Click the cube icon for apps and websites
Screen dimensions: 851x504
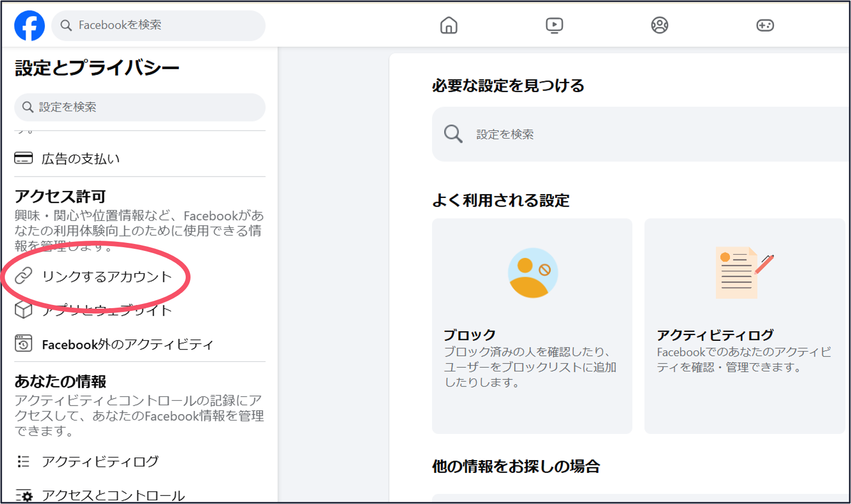[x=24, y=310]
